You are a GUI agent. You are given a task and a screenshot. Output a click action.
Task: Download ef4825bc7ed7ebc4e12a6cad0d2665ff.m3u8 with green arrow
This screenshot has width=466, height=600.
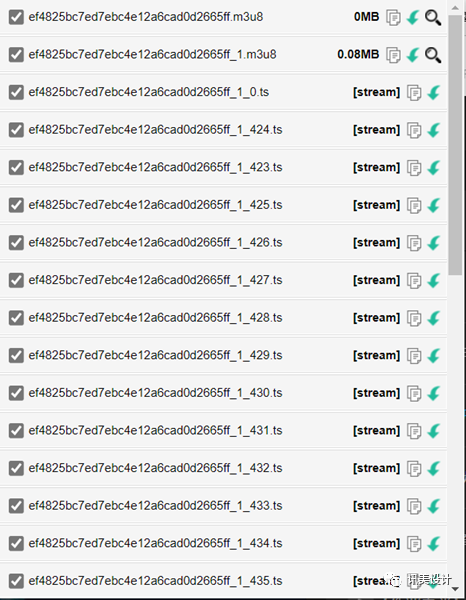(x=413, y=18)
